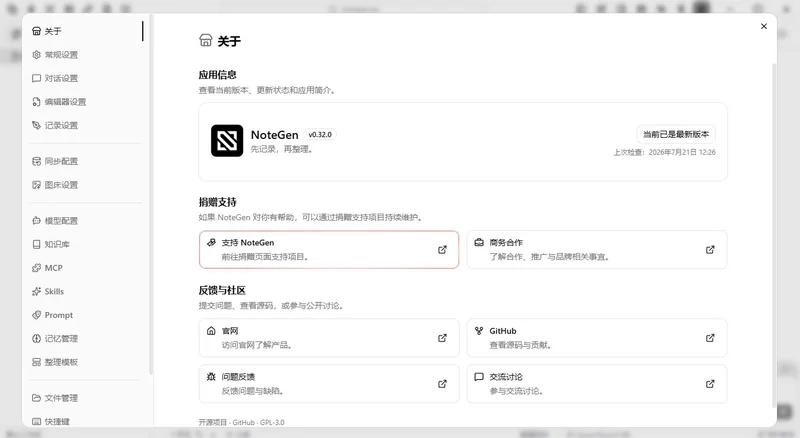
Task: Switch to 同步配置 settings
Action: point(85,161)
